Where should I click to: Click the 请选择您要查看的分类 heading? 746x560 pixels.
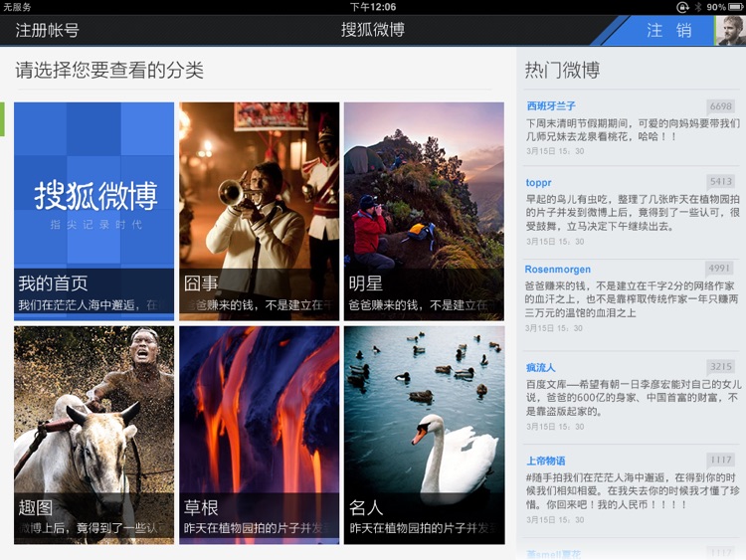point(109,71)
